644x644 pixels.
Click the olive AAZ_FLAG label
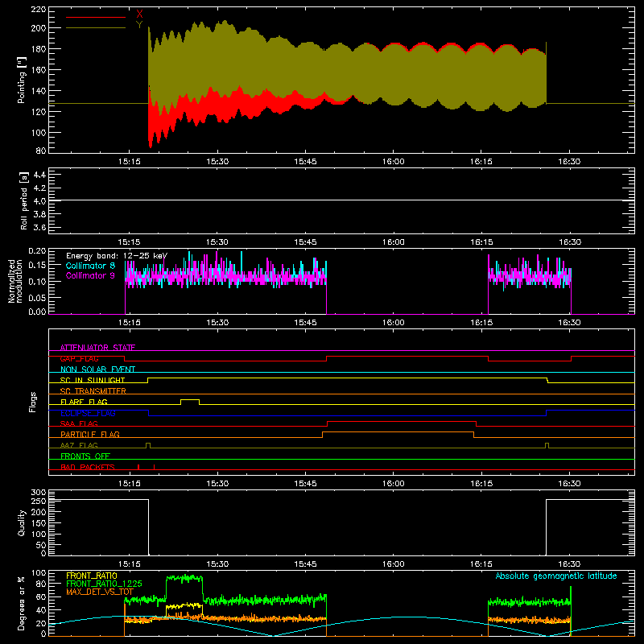pos(79,445)
